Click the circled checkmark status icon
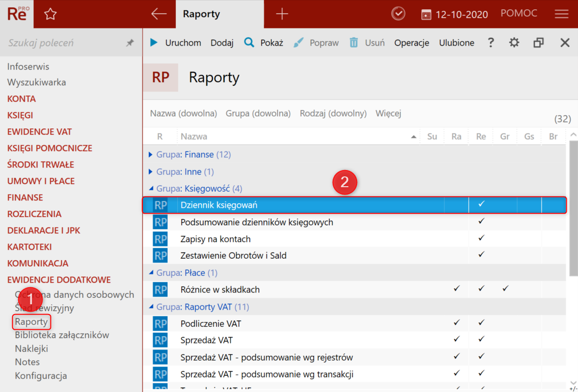578x392 pixels. coord(398,14)
